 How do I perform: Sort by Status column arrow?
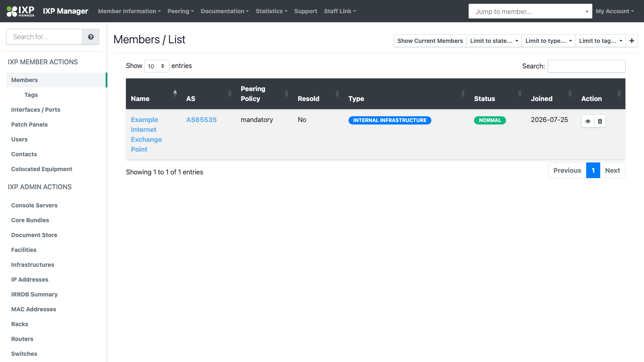pos(520,94)
